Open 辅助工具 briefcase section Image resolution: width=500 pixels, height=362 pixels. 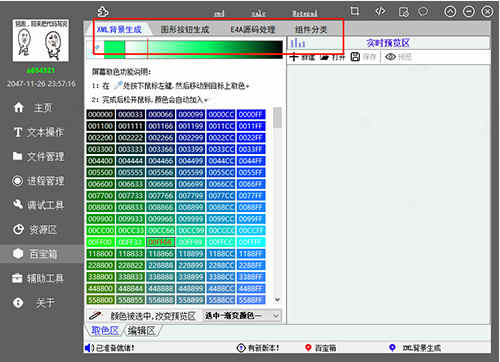click(38, 278)
